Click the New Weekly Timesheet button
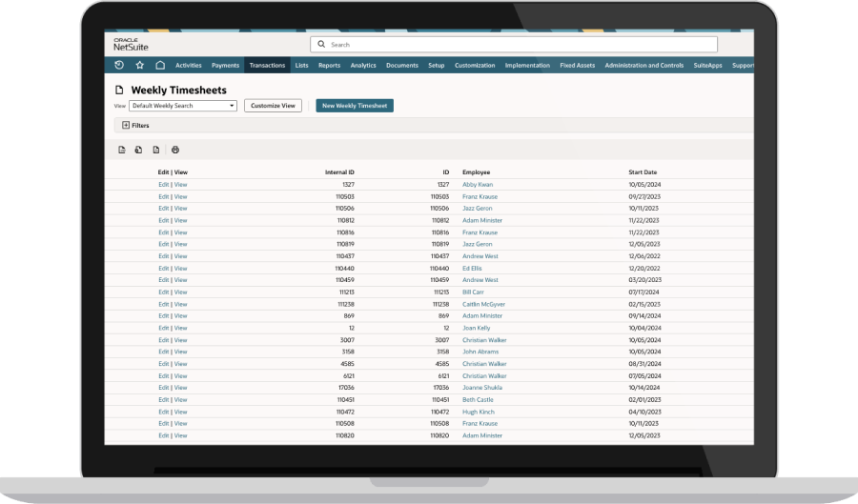 pyautogui.click(x=355, y=106)
